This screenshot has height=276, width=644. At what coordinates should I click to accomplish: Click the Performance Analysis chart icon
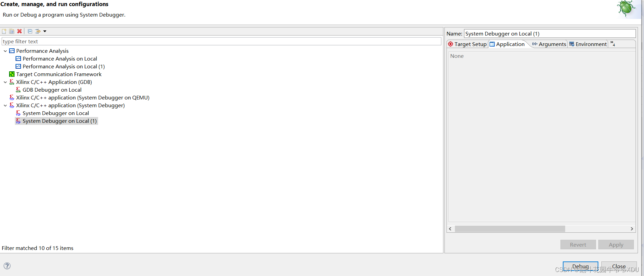[x=12, y=51]
